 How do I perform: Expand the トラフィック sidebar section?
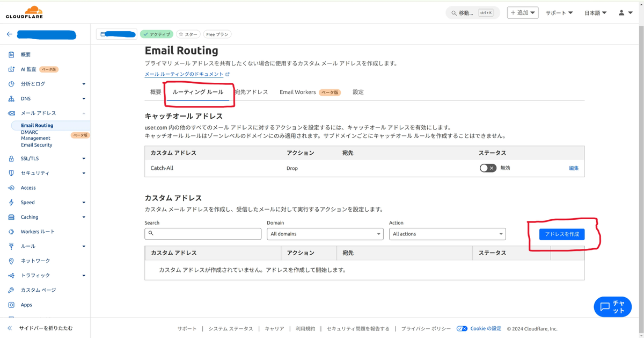(84, 276)
